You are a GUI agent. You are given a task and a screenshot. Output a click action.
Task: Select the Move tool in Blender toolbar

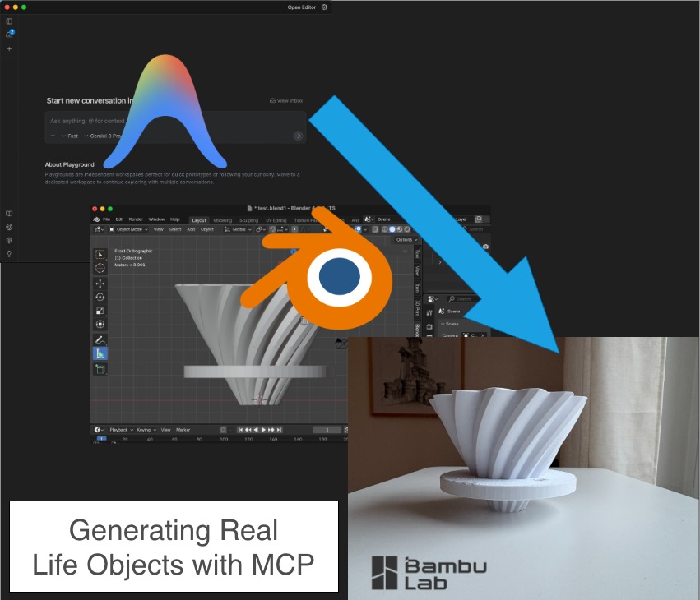pos(100,283)
